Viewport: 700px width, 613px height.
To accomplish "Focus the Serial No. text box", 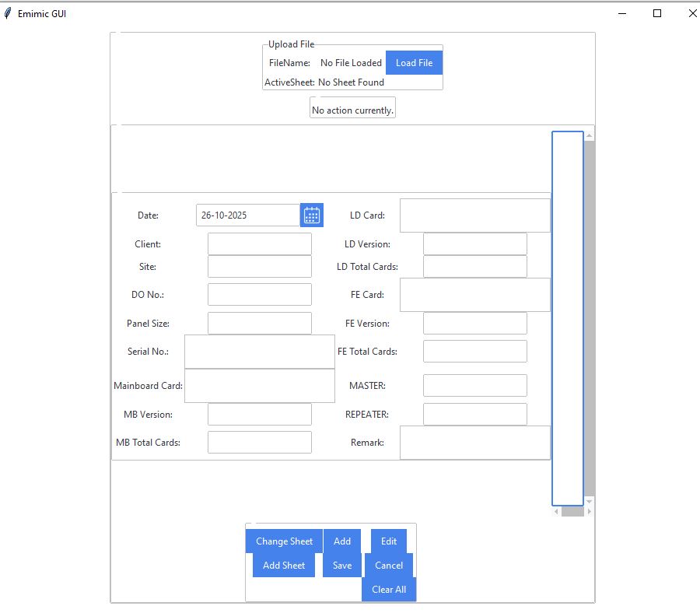I will (259, 352).
